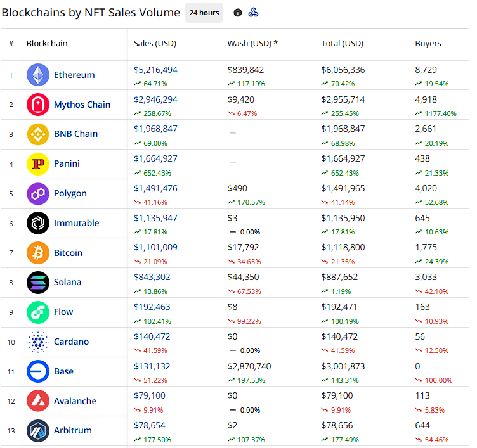This screenshot has width=477, height=448.
Task: Open the BNB Chain blockchain link
Action: [x=75, y=134]
